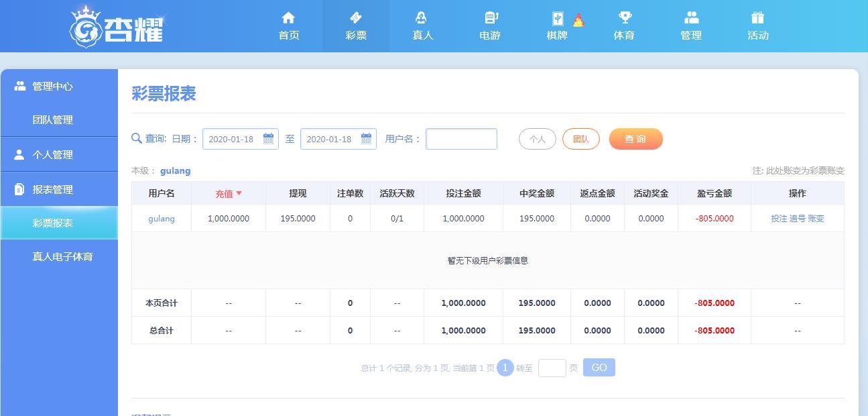
Task: Click the 本页合计 row label
Action: click(162, 303)
